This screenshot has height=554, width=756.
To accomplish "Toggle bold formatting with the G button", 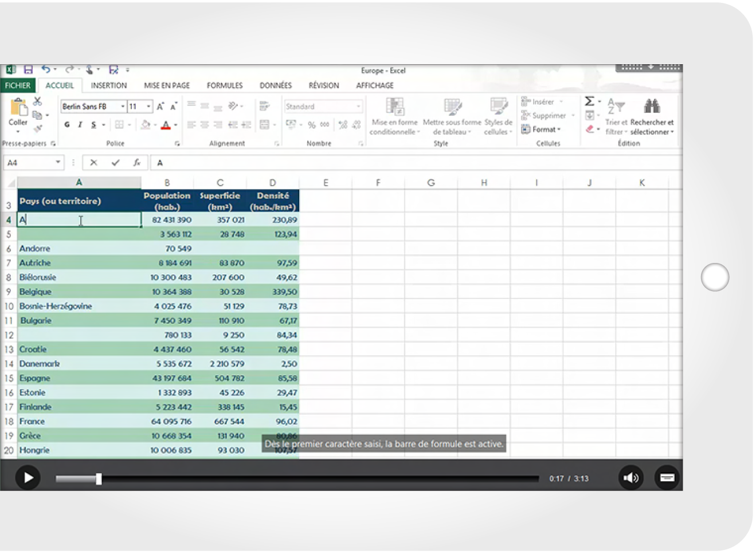I will (x=67, y=124).
